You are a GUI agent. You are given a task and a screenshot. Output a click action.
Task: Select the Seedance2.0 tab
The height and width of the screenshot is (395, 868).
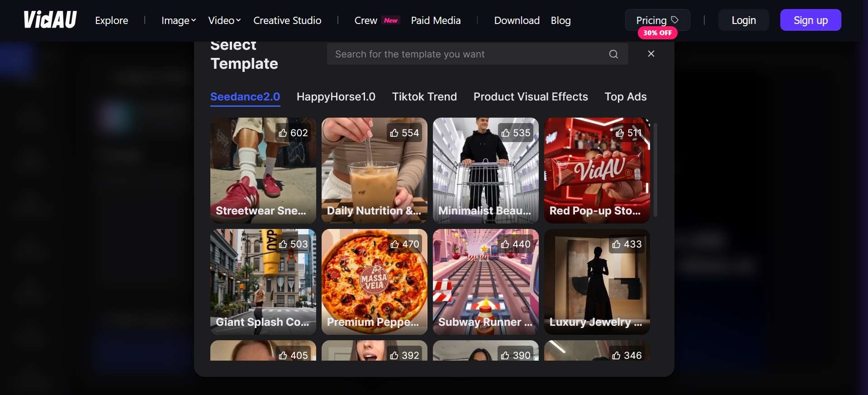point(245,97)
